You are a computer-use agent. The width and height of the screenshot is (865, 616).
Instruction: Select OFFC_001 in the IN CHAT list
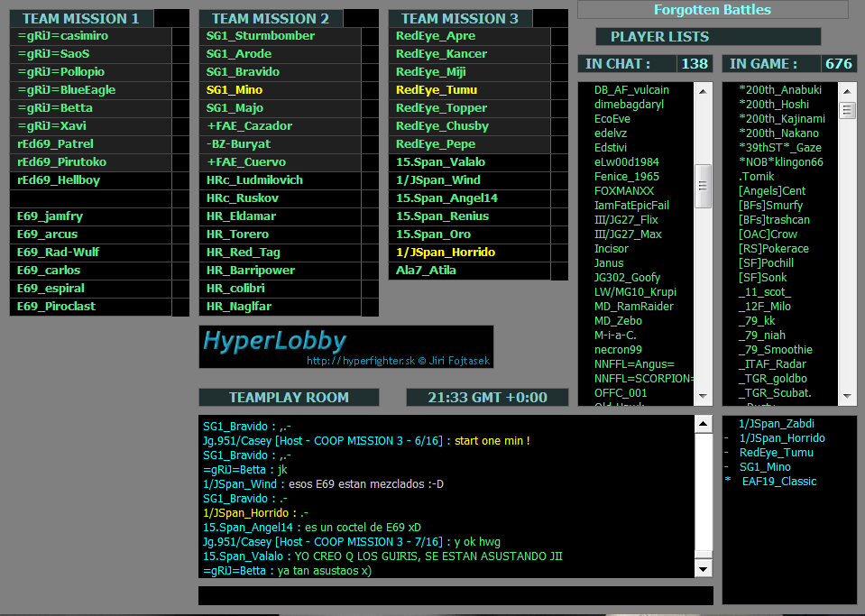[x=621, y=392]
